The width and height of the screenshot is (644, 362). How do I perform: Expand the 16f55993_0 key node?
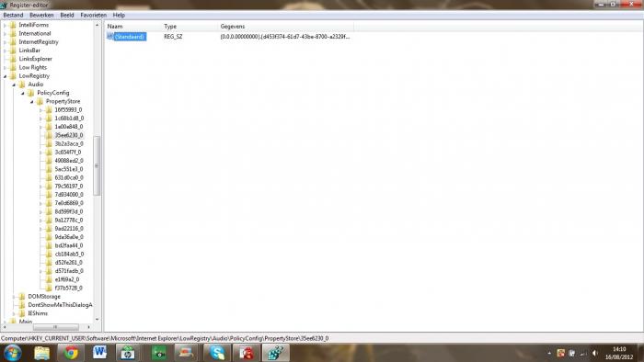[x=41, y=110]
